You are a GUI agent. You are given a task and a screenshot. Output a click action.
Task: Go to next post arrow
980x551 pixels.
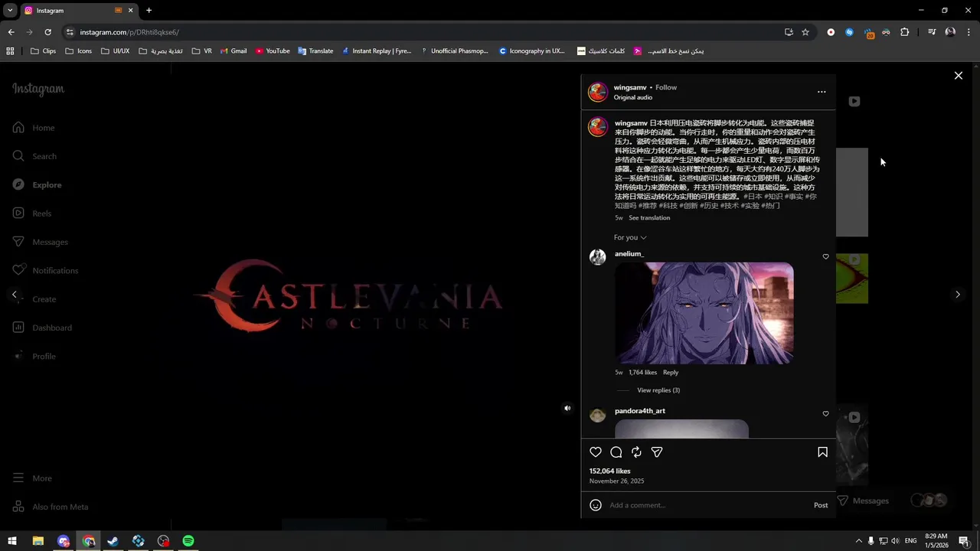coord(957,295)
